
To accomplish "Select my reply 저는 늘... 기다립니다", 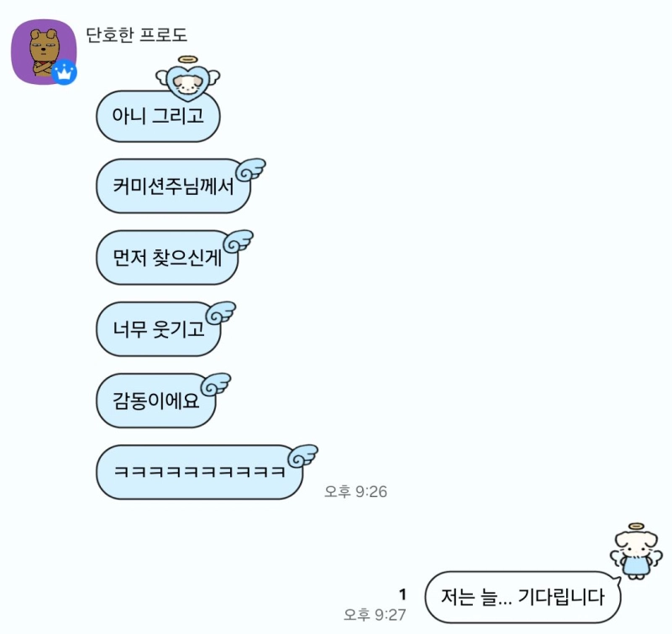I will (522, 597).
